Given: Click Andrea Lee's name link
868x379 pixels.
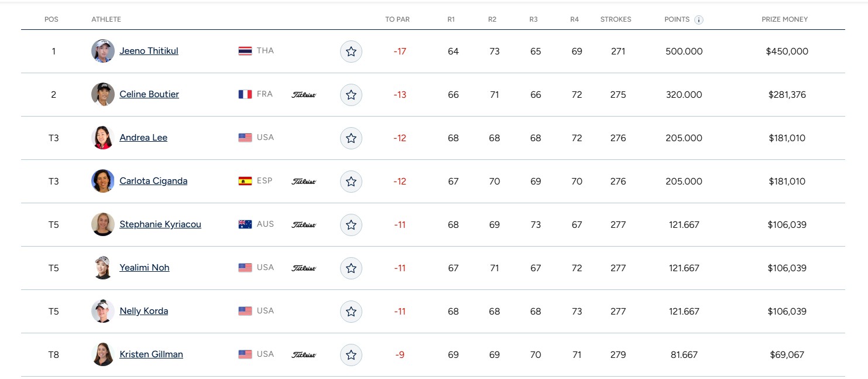Looking at the screenshot, I should [x=143, y=138].
